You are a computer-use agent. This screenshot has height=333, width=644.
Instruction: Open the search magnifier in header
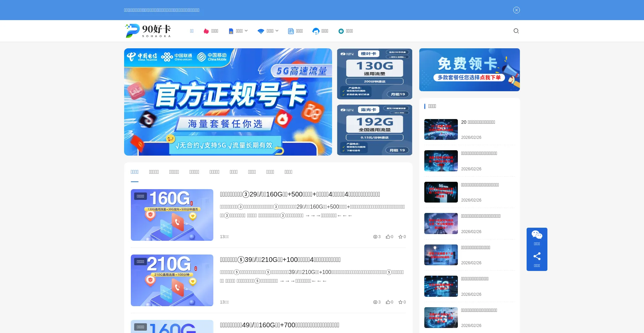tap(516, 31)
